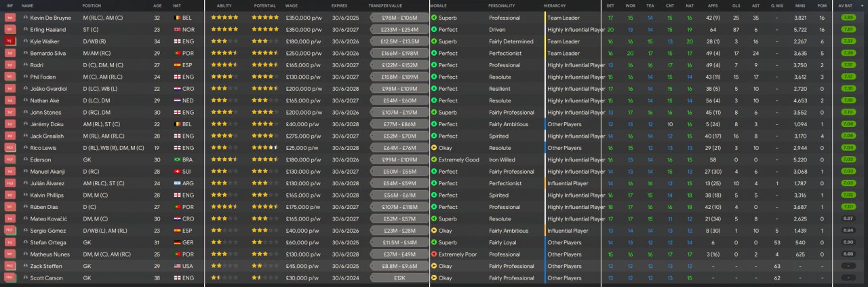This screenshot has width=868, height=287.
Task: Sort the table by Wage column
Action: [x=292, y=5]
